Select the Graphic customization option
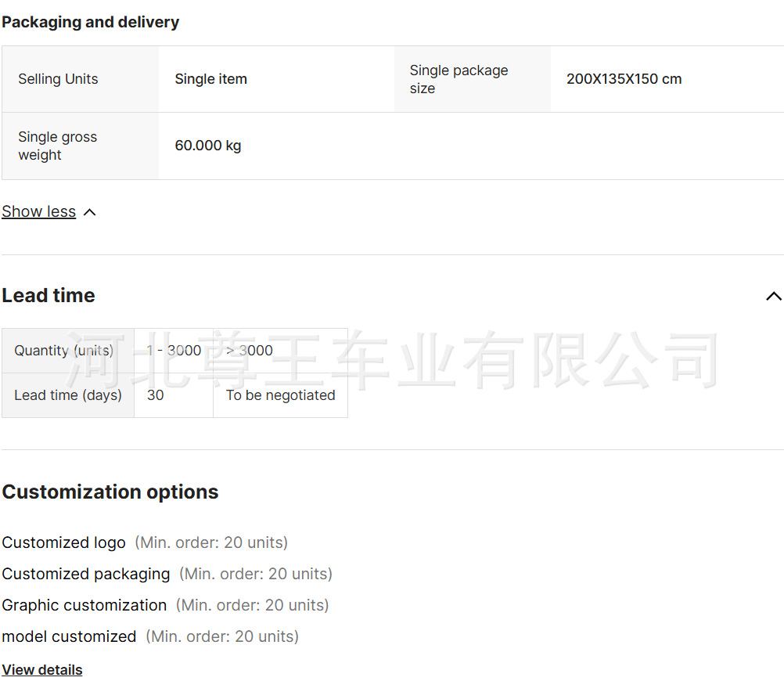The height and width of the screenshot is (699, 784). pos(85,605)
